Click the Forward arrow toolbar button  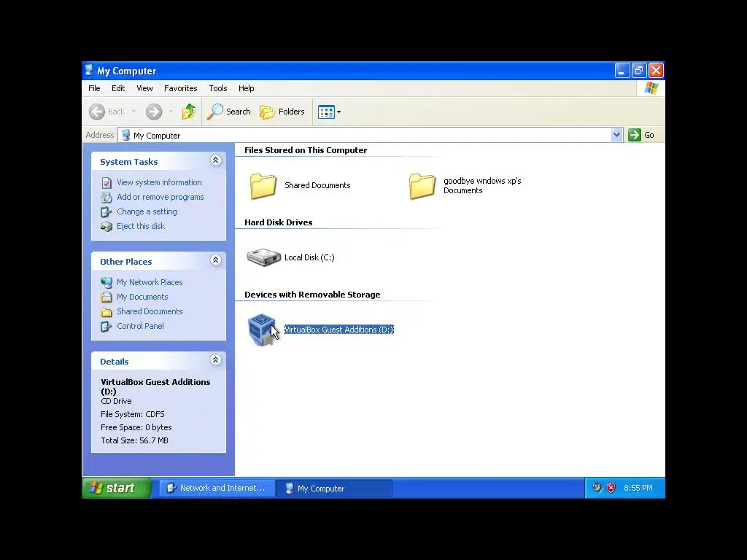(x=154, y=112)
